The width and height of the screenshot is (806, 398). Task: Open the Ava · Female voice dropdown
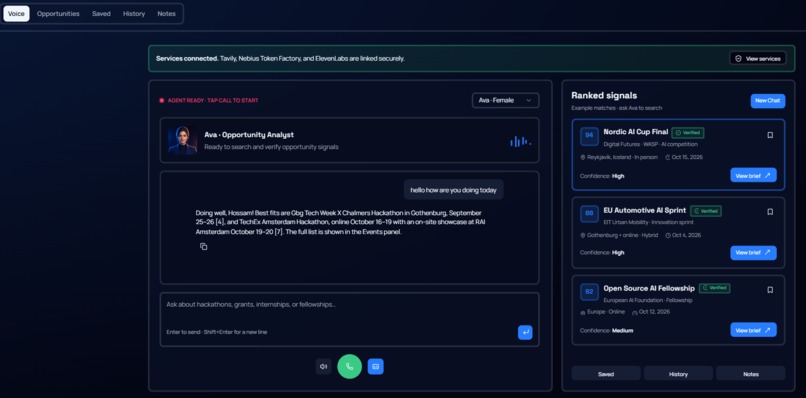click(505, 100)
